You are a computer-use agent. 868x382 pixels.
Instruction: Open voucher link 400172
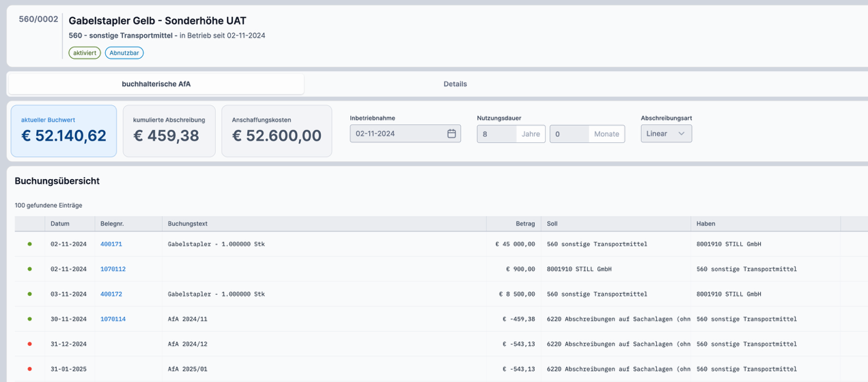pyautogui.click(x=111, y=295)
